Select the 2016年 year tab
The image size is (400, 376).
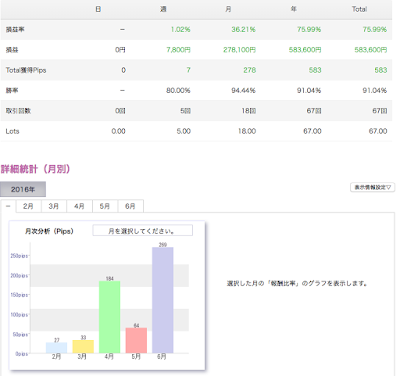point(23,189)
